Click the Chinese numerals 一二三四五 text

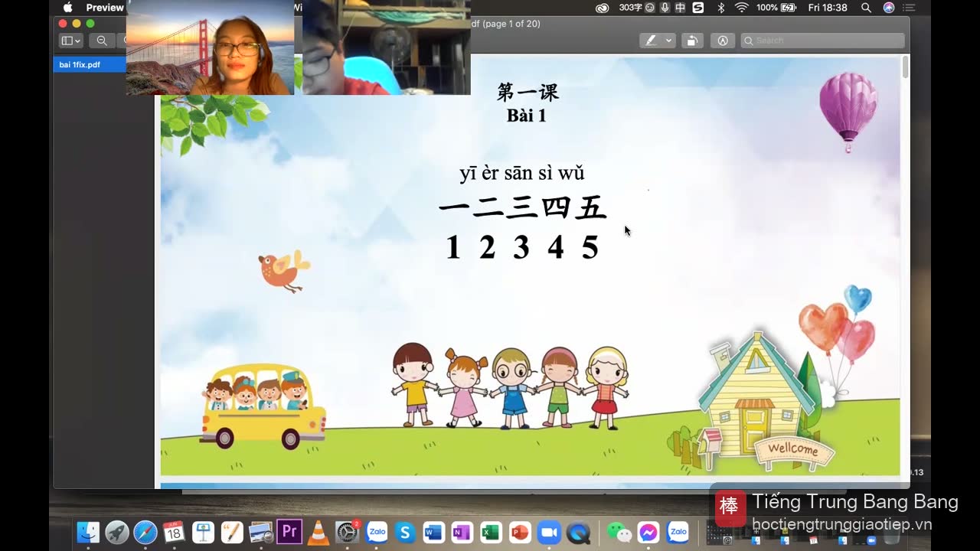pyautogui.click(x=523, y=208)
